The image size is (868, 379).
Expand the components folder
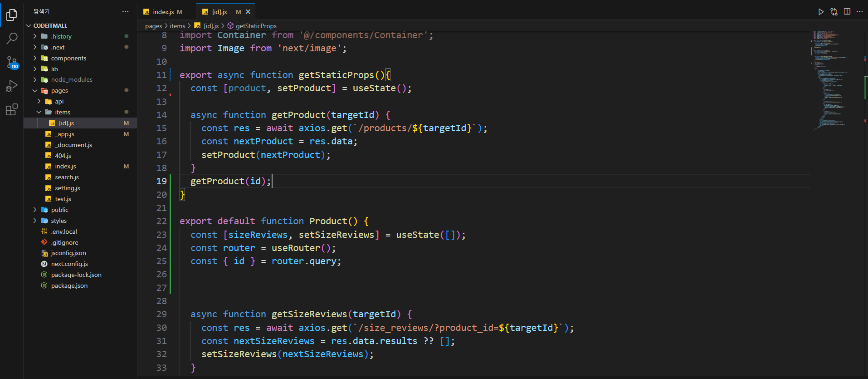click(35, 58)
